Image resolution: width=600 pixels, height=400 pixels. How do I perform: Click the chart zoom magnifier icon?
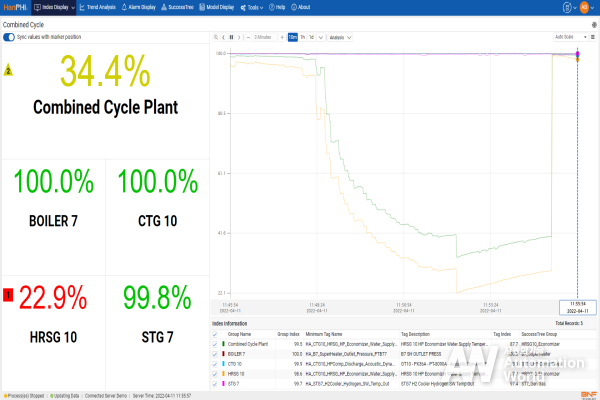[x=216, y=37]
